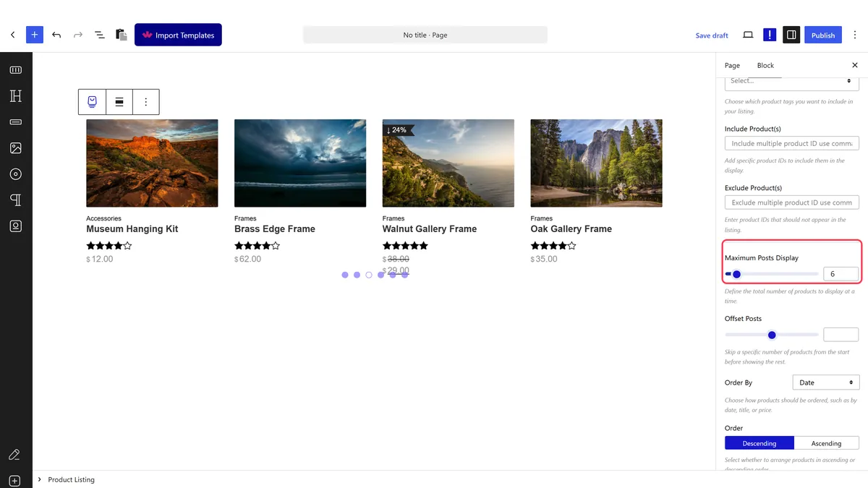Screen dimensions: 868x488
Task: Select the image block icon in left sidebar
Action: (x=16, y=148)
